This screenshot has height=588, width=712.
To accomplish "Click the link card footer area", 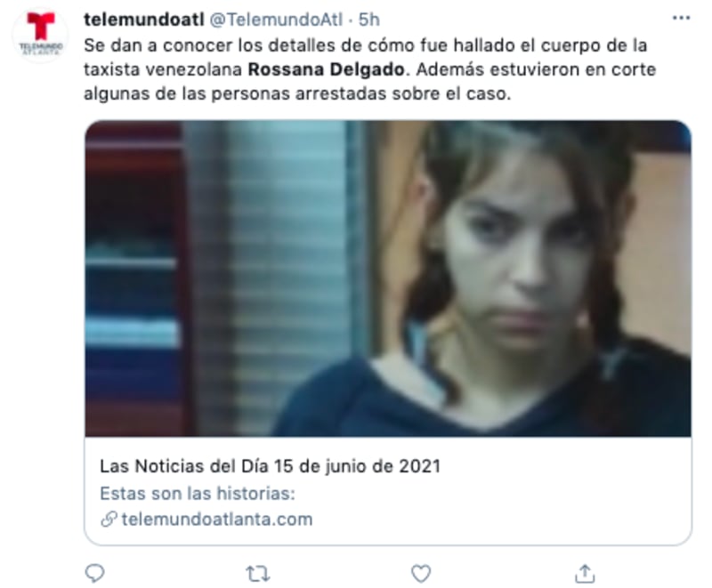I will [388, 491].
